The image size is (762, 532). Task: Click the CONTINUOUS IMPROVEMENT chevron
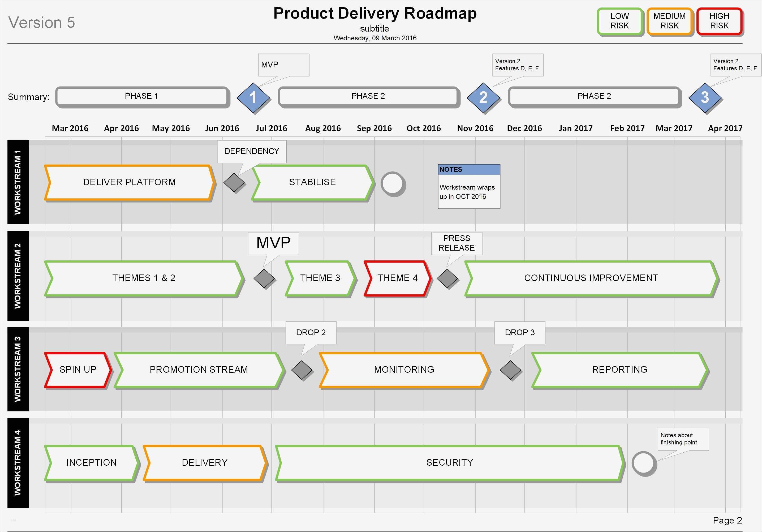[x=591, y=278]
